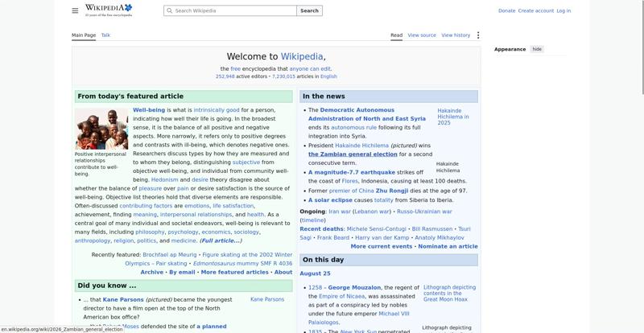The height and width of the screenshot is (333, 644).
Task: Open the View history tab
Action: pos(456,35)
